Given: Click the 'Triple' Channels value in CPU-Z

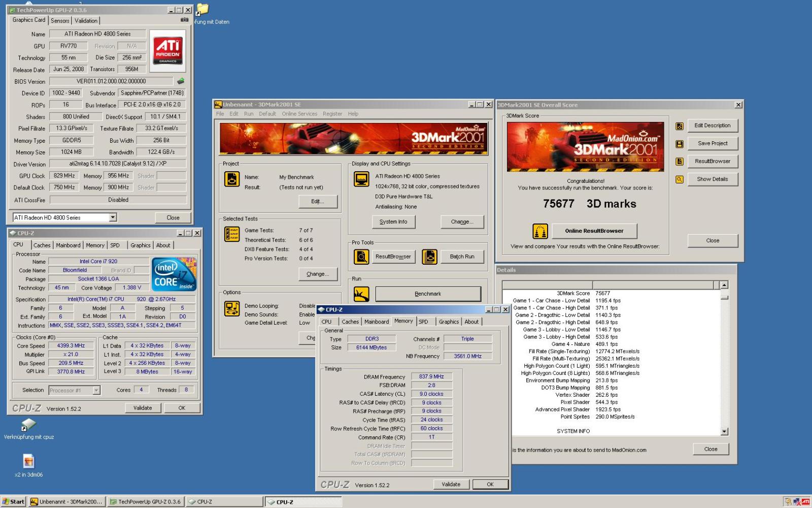Looking at the screenshot, I should [x=467, y=339].
